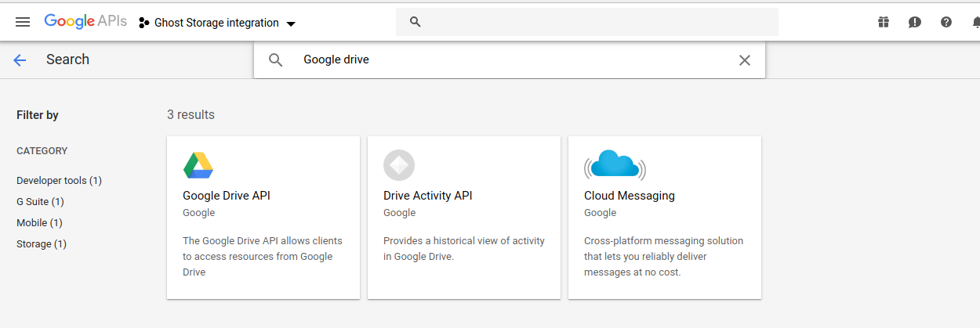The image size is (980, 328).
Task: Click the Cloud Messaging cloud icon
Action: coord(615,165)
